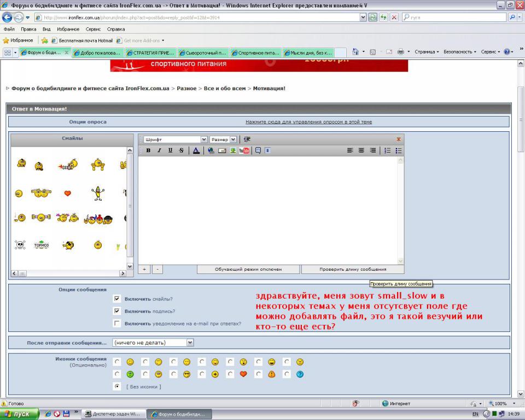This screenshot has height=420, width=525.
Task: Enable e-mail notification on replies checkbox
Action: click(117, 323)
